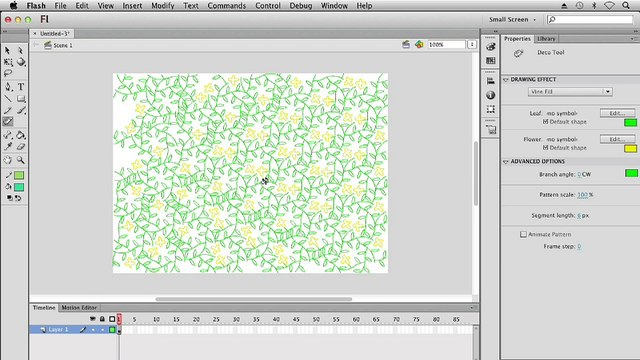Toggle Layer 1 green outline square
The image size is (640, 360).
pos(112,330)
